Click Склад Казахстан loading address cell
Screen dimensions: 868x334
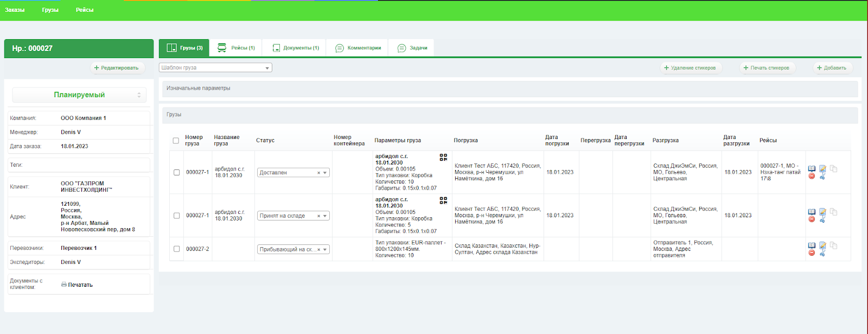tap(497, 249)
